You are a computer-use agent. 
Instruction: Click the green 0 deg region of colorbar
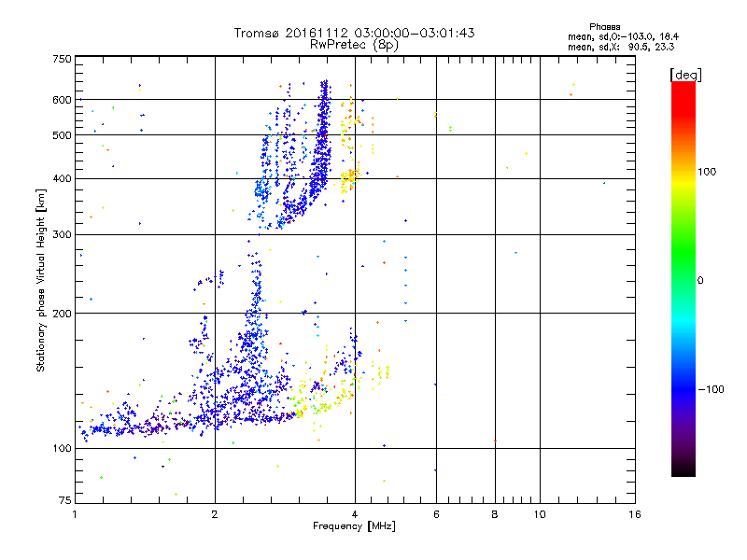[684, 264]
